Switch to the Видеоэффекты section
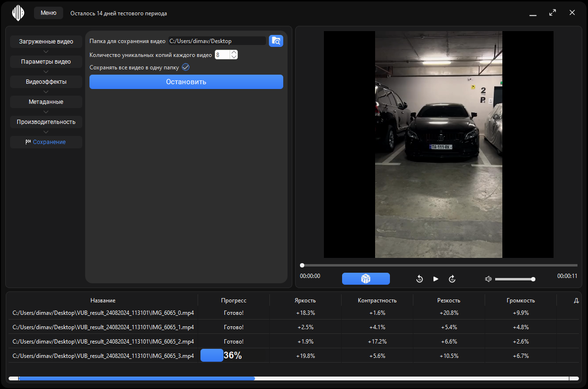This screenshot has width=588, height=389. (x=46, y=82)
